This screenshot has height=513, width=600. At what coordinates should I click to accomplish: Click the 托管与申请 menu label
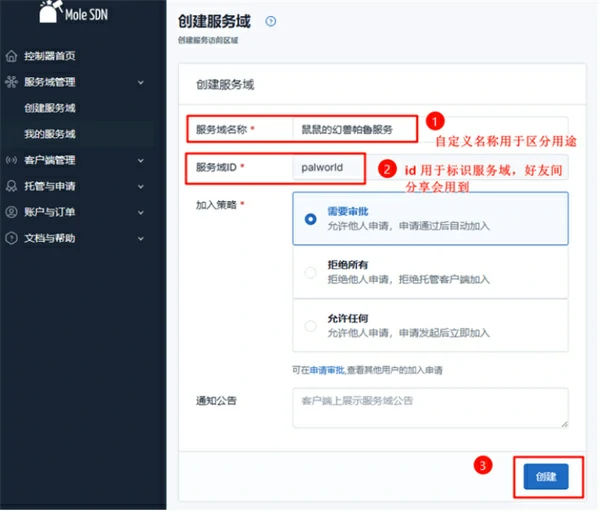tap(50, 186)
